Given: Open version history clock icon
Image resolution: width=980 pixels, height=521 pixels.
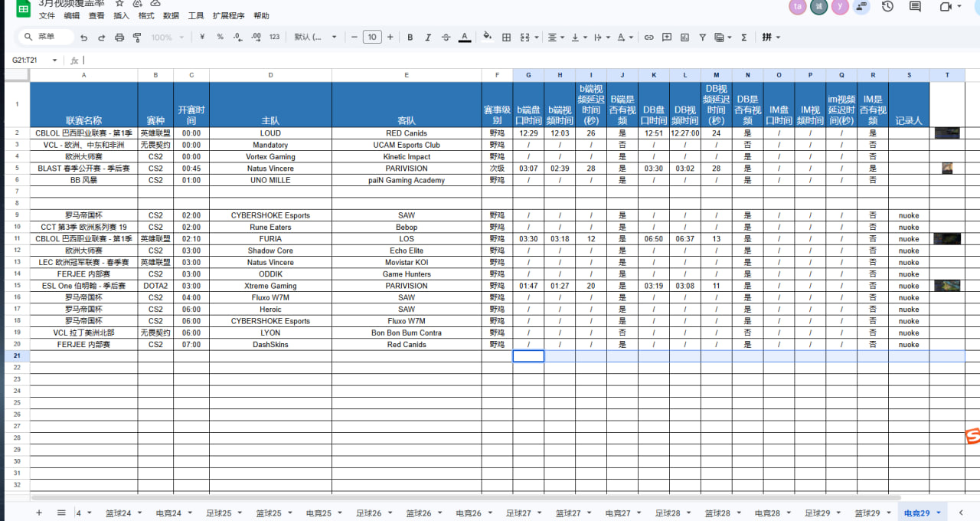Looking at the screenshot, I should pos(887,6).
